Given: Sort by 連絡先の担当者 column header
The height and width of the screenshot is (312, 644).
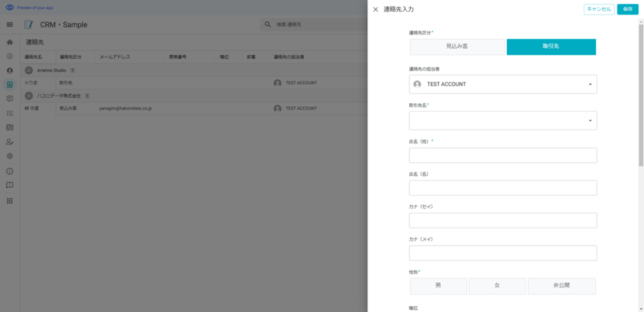Looking at the screenshot, I should (289, 57).
